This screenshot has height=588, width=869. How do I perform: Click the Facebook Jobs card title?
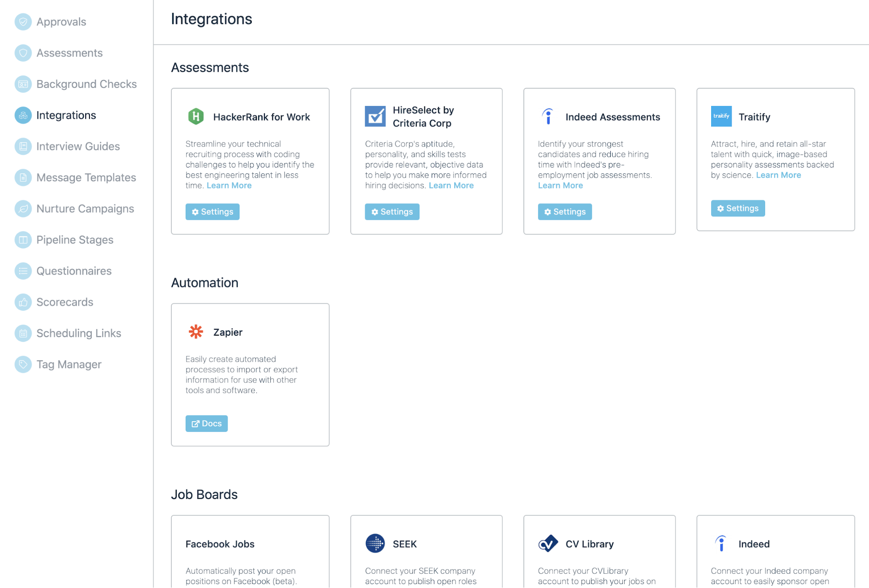(220, 544)
